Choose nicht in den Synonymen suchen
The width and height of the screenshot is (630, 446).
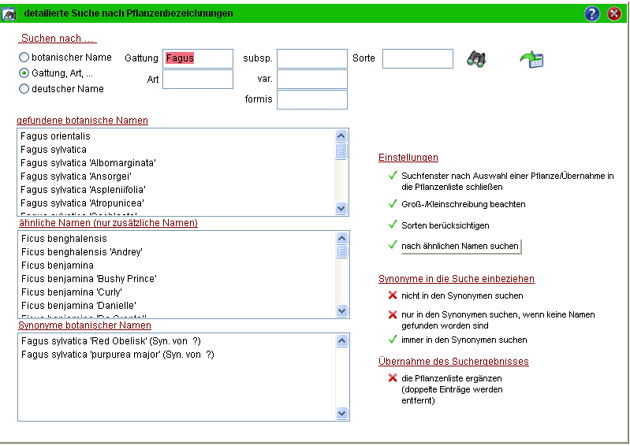click(x=393, y=295)
